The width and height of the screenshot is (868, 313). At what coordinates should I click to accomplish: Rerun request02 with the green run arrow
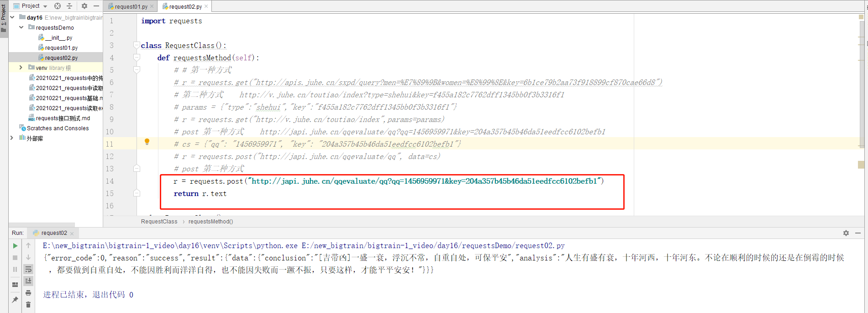click(x=15, y=246)
